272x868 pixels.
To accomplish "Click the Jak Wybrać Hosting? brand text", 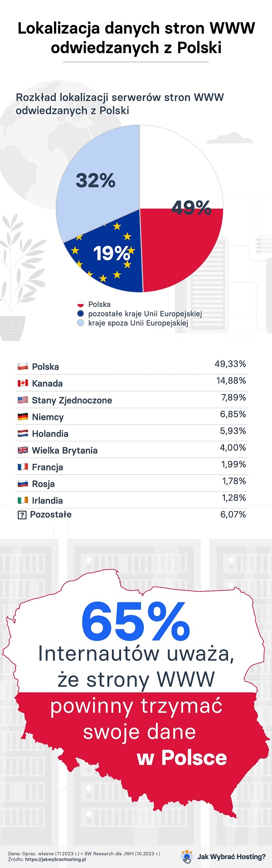I will [x=232, y=857].
